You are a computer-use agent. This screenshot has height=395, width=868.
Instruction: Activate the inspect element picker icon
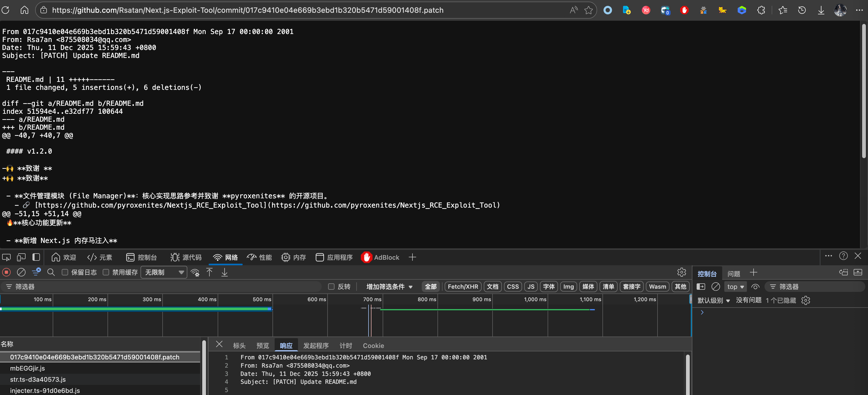point(6,258)
